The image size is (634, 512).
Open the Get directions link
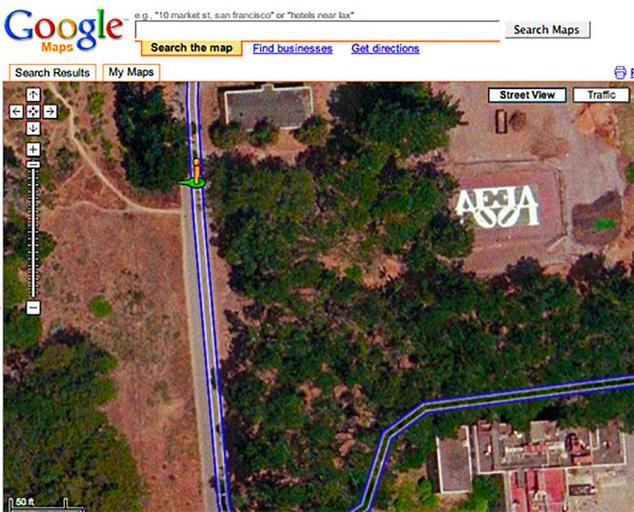tap(385, 49)
